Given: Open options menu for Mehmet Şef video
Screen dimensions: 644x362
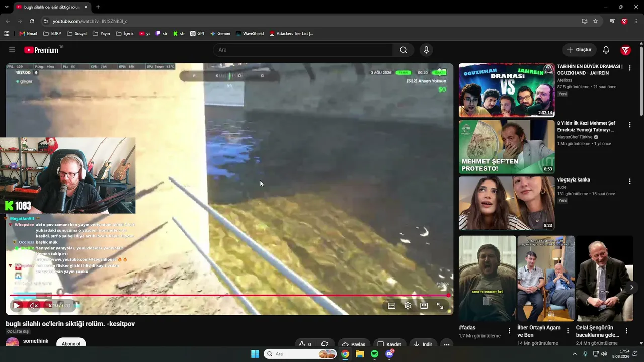Looking at the screenshot, I should (629, 125).
